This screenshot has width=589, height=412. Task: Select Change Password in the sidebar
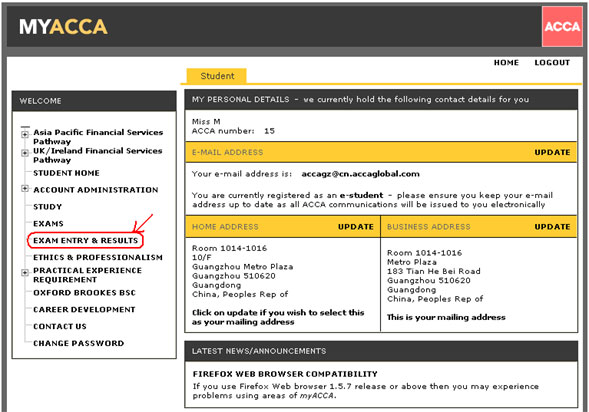click(x=79, y=343)
